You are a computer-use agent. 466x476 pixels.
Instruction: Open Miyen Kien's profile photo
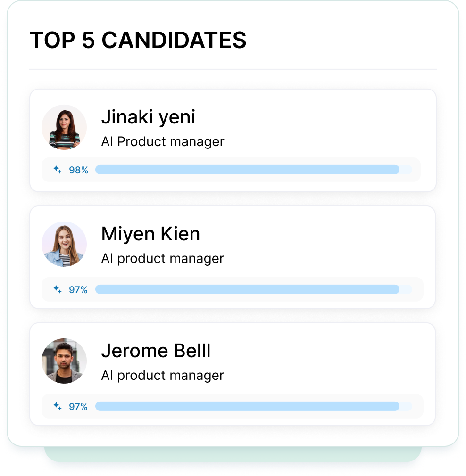(x=64, y=244)
